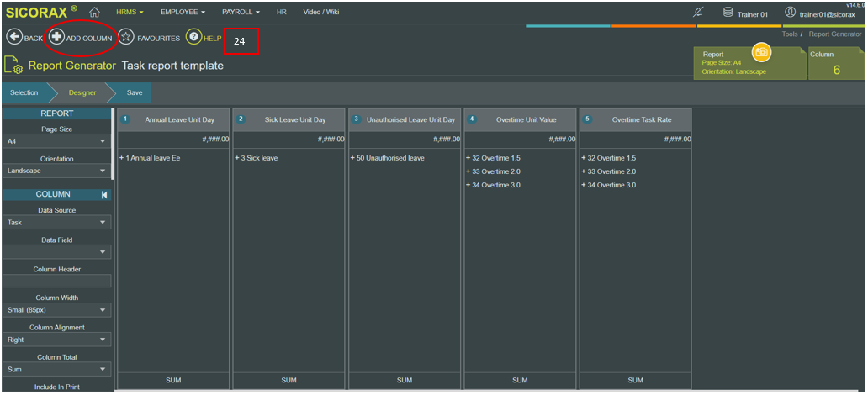Click SUM footer of Annual Leave column

173,381
